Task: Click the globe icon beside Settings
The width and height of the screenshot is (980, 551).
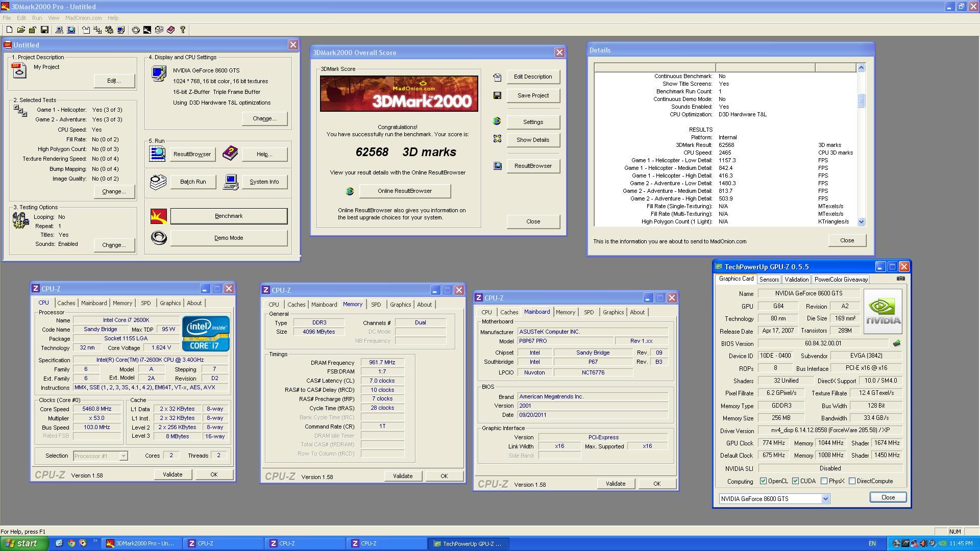Action: [x=497, y=121]
